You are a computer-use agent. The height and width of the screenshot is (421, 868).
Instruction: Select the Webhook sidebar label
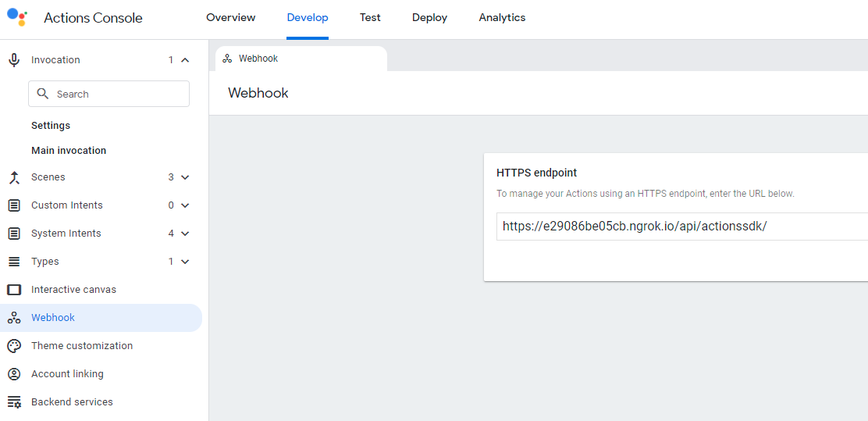coord(53,318)
